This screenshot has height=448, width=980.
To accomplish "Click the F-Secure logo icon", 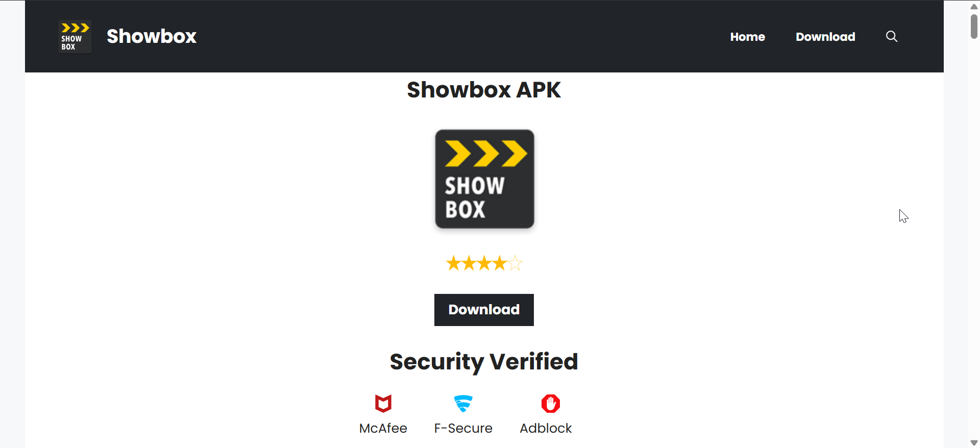I will [x=463, y=404].
